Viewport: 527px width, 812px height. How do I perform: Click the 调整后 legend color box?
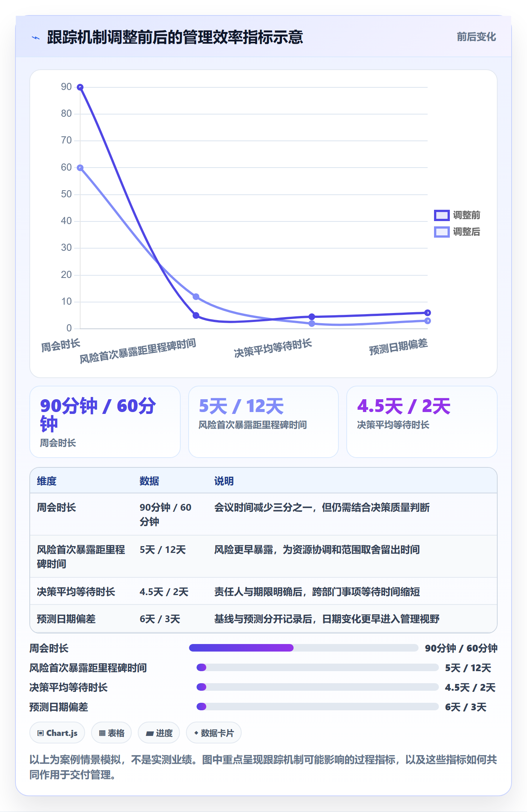click(442, 232)
